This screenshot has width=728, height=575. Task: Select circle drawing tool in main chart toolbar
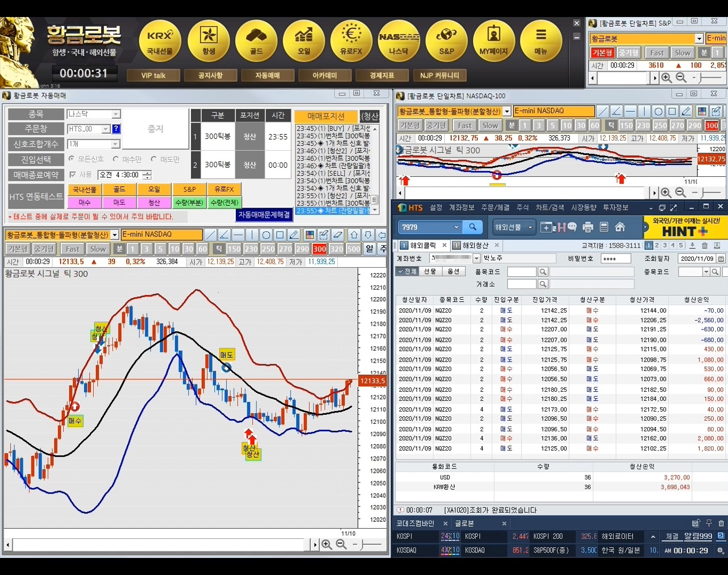266,235
